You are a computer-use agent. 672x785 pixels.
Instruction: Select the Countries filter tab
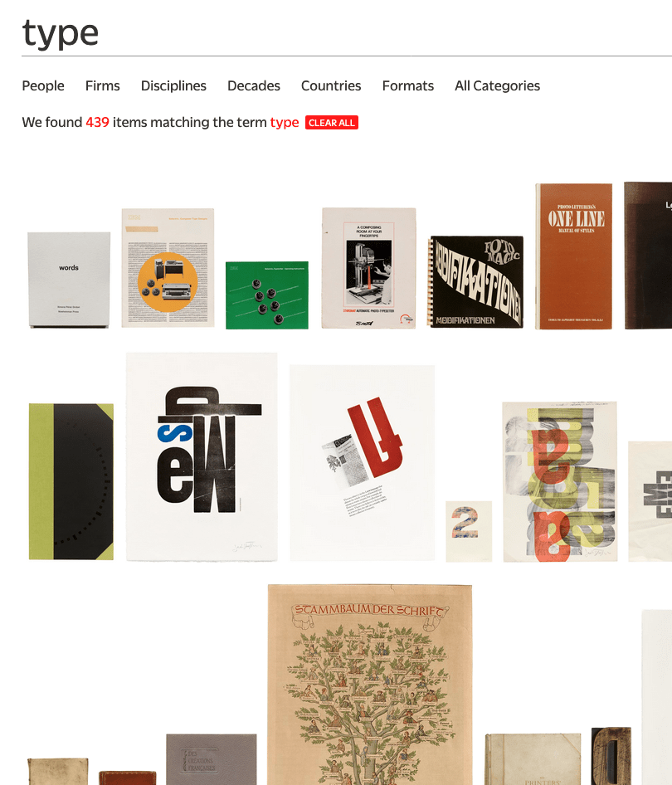(331, 85)
